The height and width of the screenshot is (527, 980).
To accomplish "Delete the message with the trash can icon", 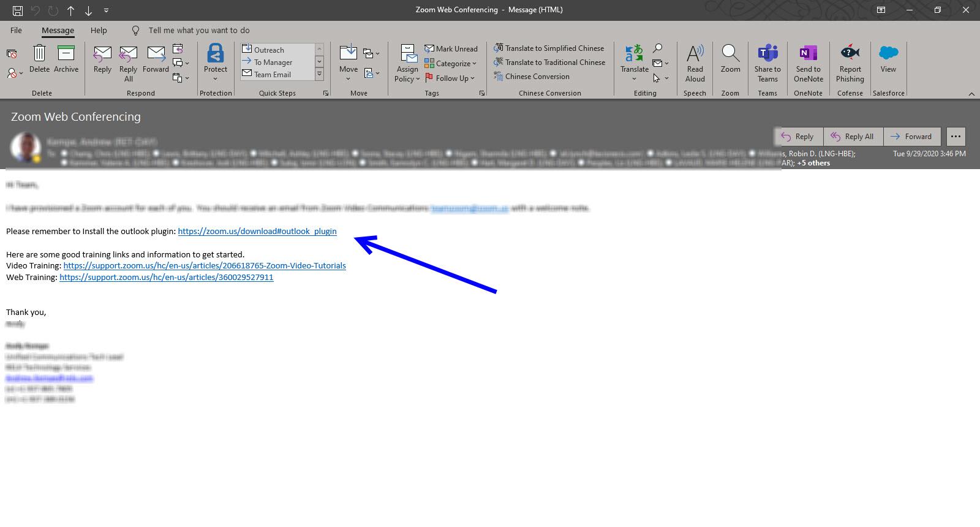I will tap(39, 59).
